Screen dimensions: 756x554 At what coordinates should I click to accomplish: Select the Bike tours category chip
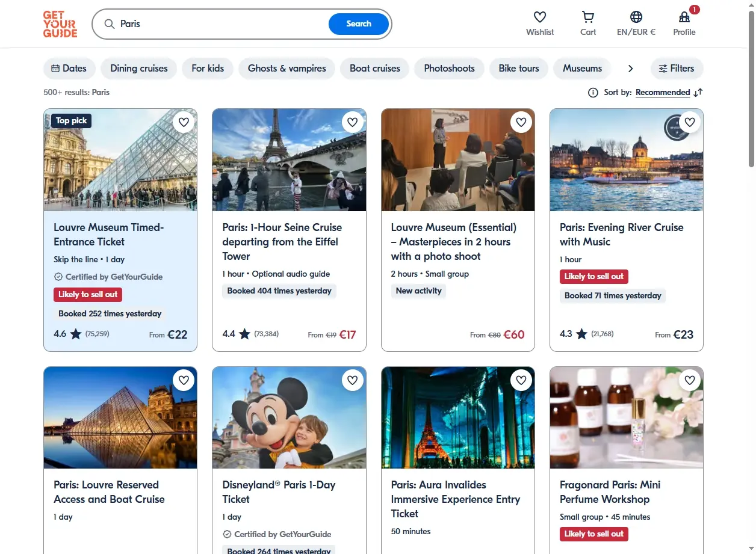pos(519,69)
